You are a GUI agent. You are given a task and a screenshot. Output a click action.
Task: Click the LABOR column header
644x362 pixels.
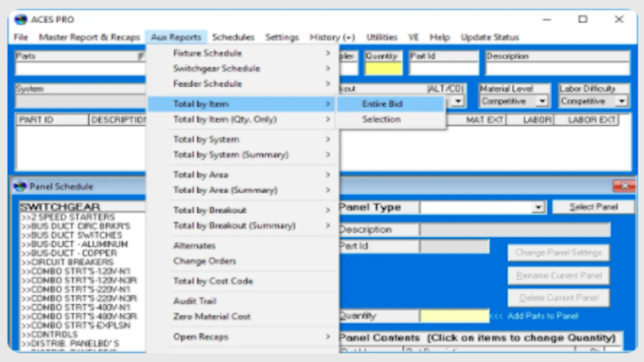point(530,120)
